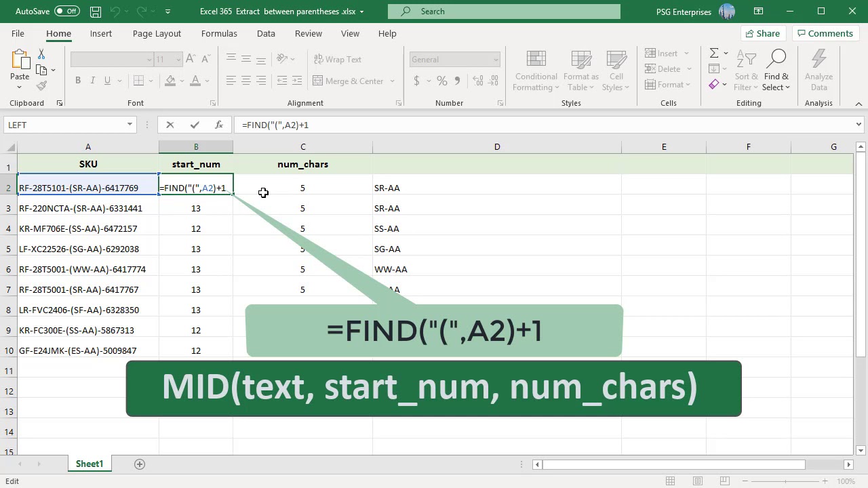Click the Borders icon
The image size is (868, 488).
(x=138, y=81)
